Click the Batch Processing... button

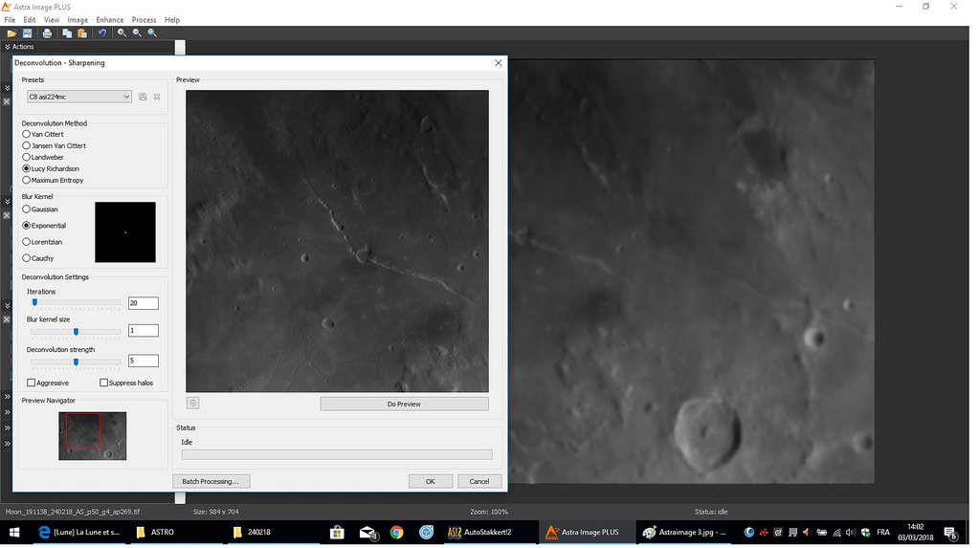(x=211, y=482)
